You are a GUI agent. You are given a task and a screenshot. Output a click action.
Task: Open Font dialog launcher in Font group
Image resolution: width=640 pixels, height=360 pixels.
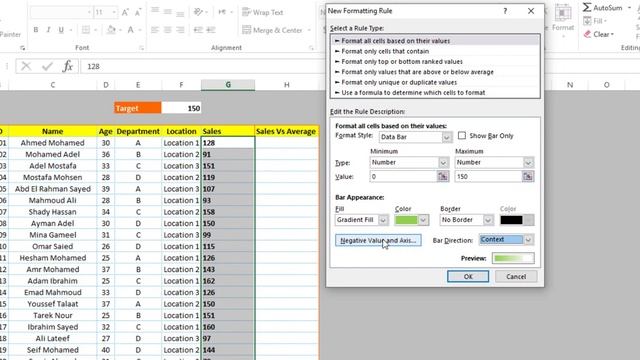pyautogui.click(x=141, y=48)
